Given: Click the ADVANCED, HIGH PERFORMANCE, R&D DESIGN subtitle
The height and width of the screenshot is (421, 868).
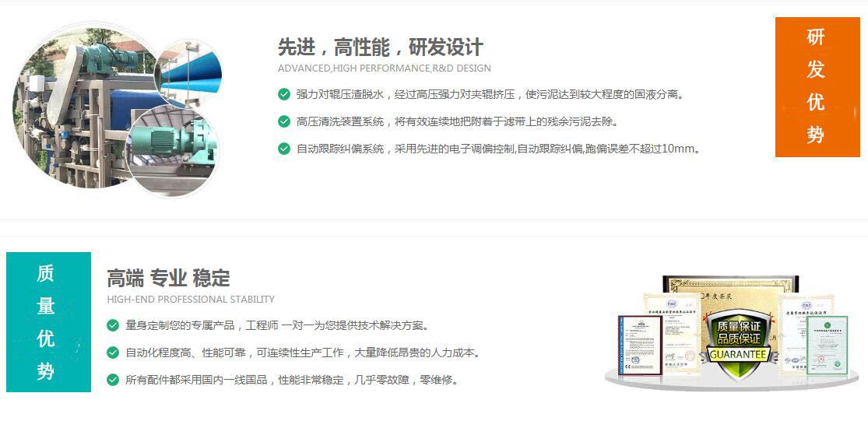Looking at the screenshot, I should (384, 68).
